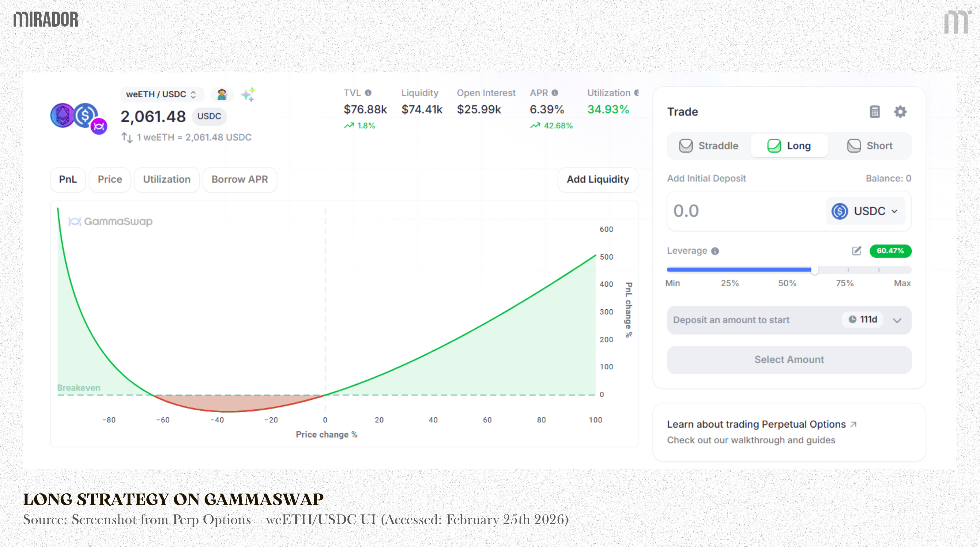
Task: Switch to the Utilization chart tab
Action: pos(167,179)
